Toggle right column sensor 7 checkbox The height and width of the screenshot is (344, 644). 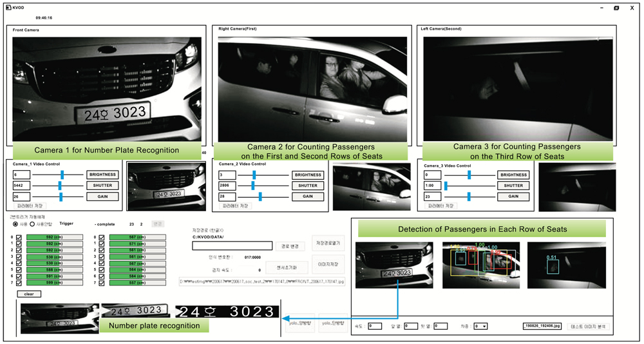point(101,282)
